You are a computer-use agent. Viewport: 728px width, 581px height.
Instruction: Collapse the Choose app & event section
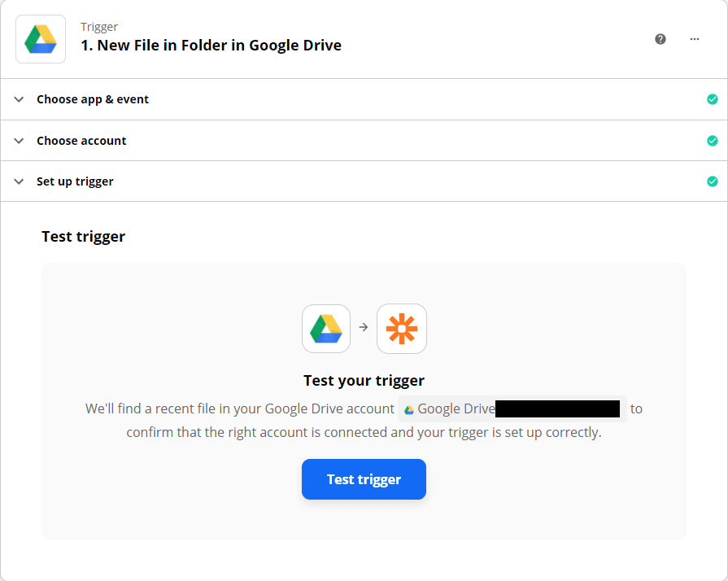click(19, 98)
